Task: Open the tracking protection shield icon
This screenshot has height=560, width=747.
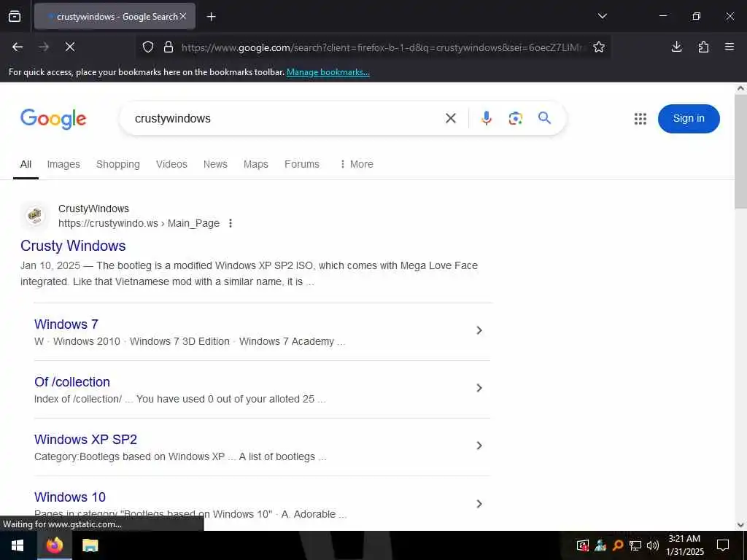Action: click(x=148, y=47)
